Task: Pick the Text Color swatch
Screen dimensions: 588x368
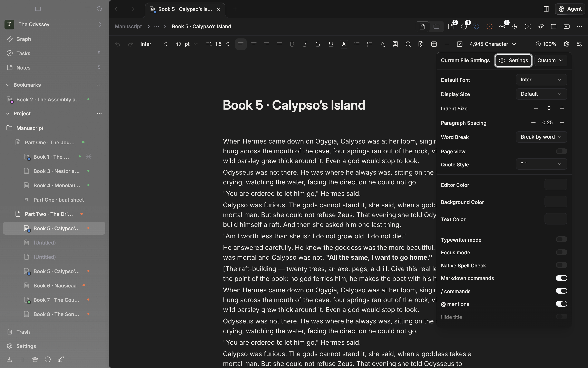Action: 556,219
